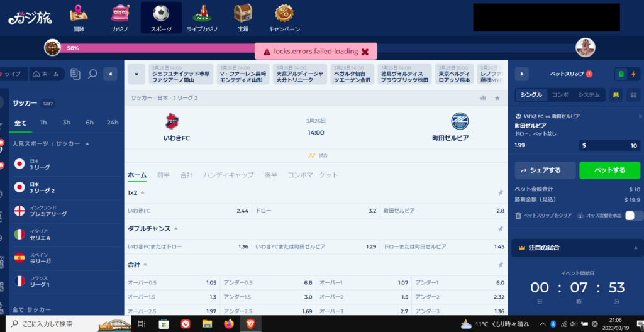Collapse the 注目の試合 panel
The image size is (644, 332).
(x=636, y=248)
